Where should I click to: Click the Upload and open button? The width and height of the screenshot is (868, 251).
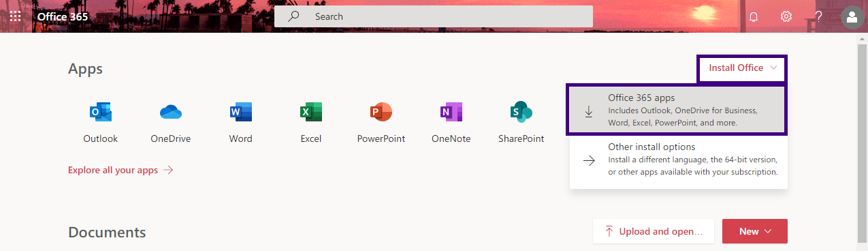[x=654, y=231]
